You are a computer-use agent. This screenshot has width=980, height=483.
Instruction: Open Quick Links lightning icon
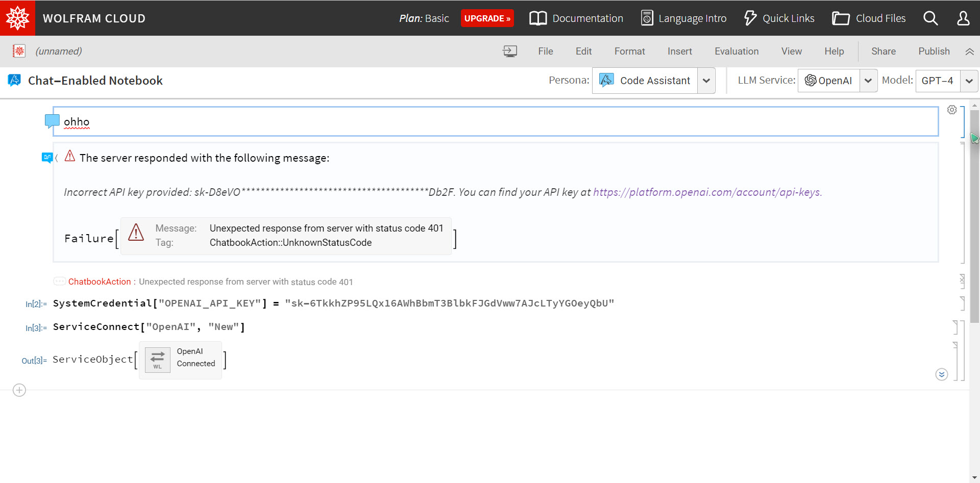[750, 18]
